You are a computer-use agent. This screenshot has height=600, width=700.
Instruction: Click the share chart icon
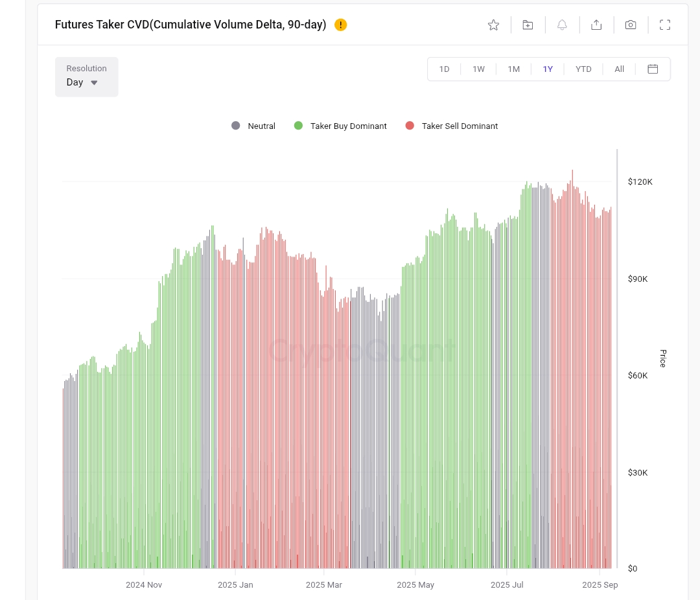point(596,25)
